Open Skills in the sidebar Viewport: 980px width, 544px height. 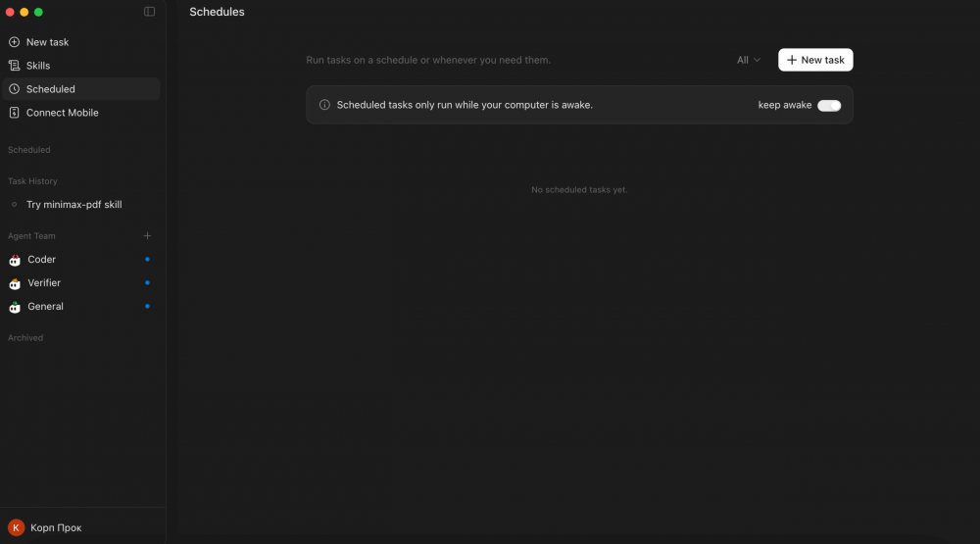tap(81, 66)
